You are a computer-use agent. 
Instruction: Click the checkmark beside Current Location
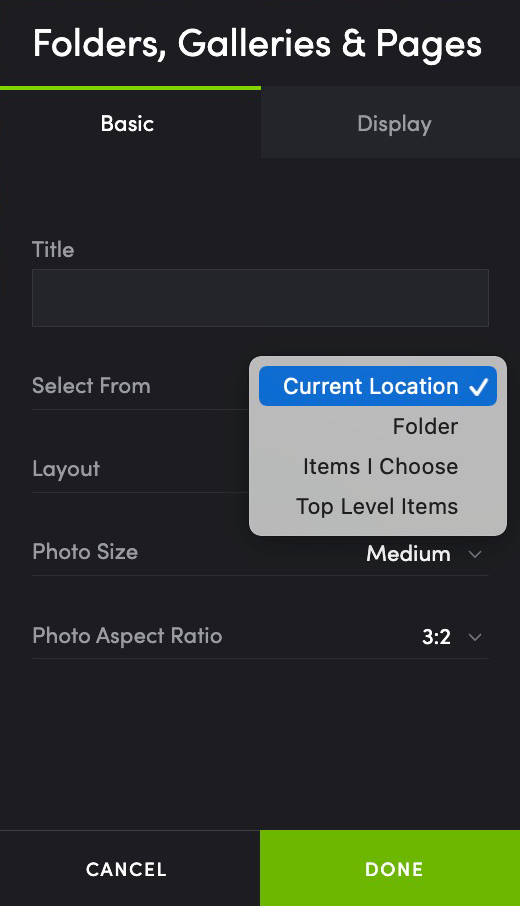click(x=478, y=387)
